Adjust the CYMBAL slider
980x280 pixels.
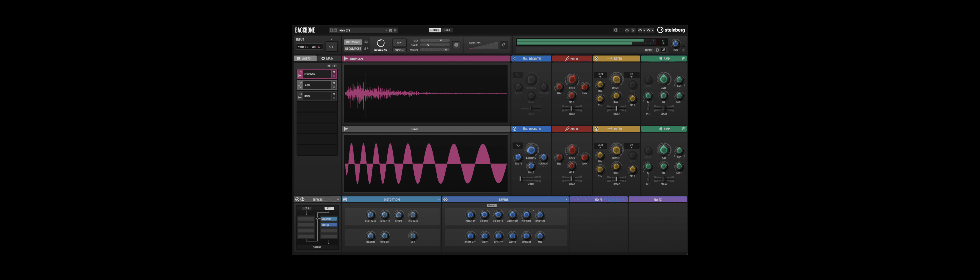click(435, 50)
